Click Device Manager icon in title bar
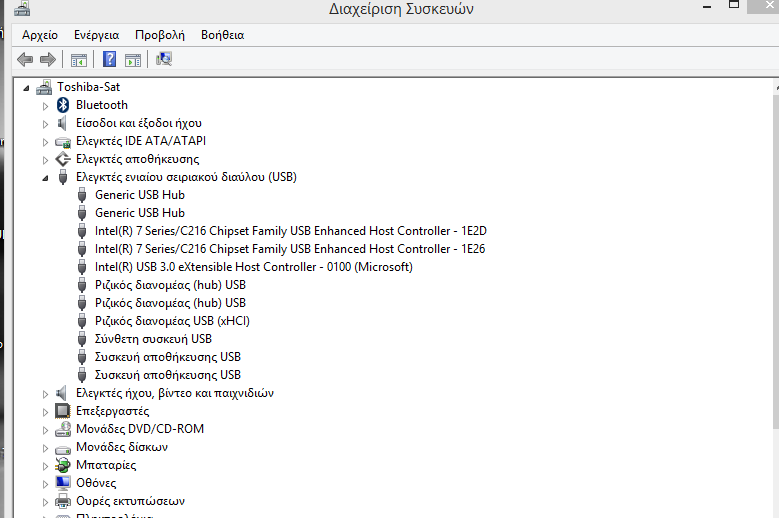Viewport: 779px width, 518px height. point(22,8)
